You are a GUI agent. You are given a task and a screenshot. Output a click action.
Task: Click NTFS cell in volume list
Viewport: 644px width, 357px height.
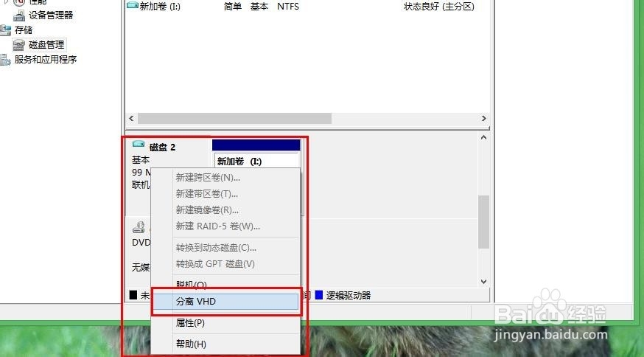(288, 7)
